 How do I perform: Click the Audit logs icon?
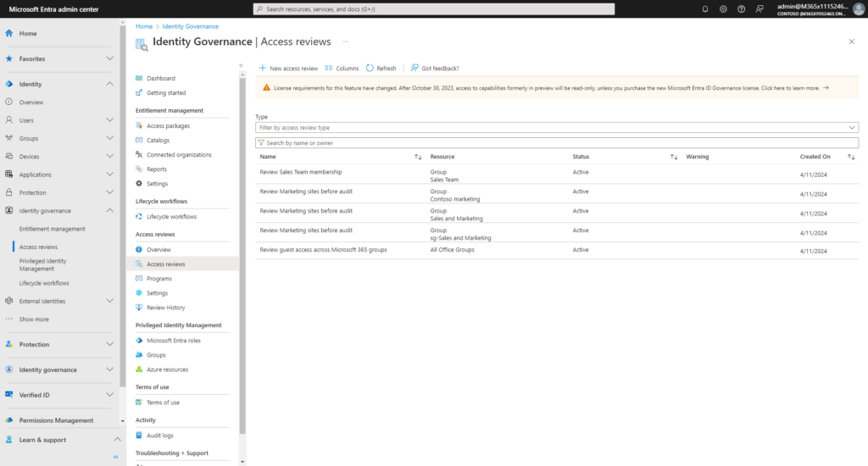click(x=139, y=435)
